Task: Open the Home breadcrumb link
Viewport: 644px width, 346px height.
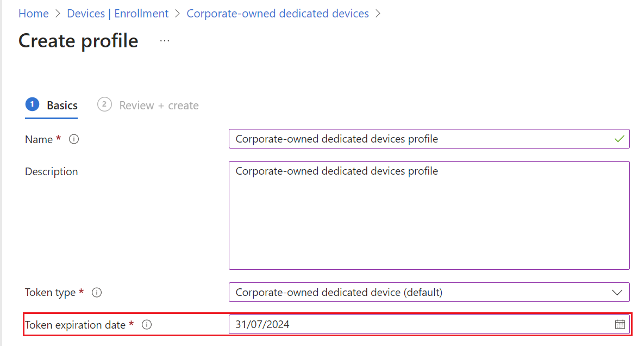Action: pyautogui.click(x=33, y=13)
